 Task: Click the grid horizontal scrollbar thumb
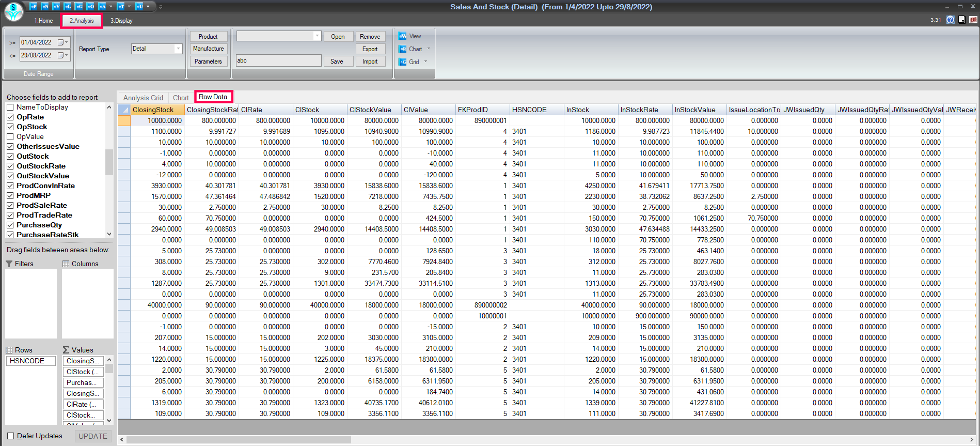(239, 439)
